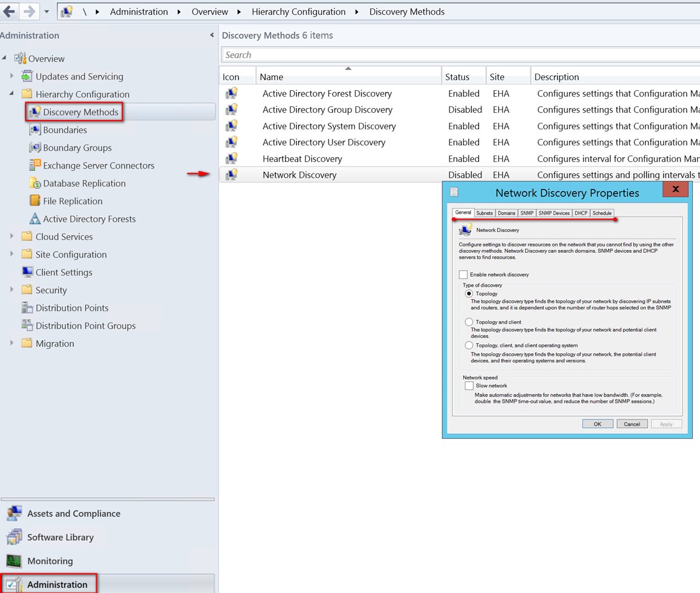This screenshot has height=593, width=700.
Task: Expand the Security node
Action: click(x=12, y=290)
